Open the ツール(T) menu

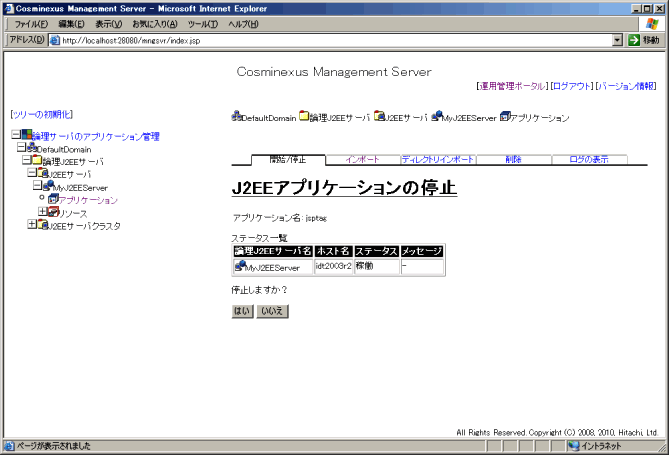[203, 24]
